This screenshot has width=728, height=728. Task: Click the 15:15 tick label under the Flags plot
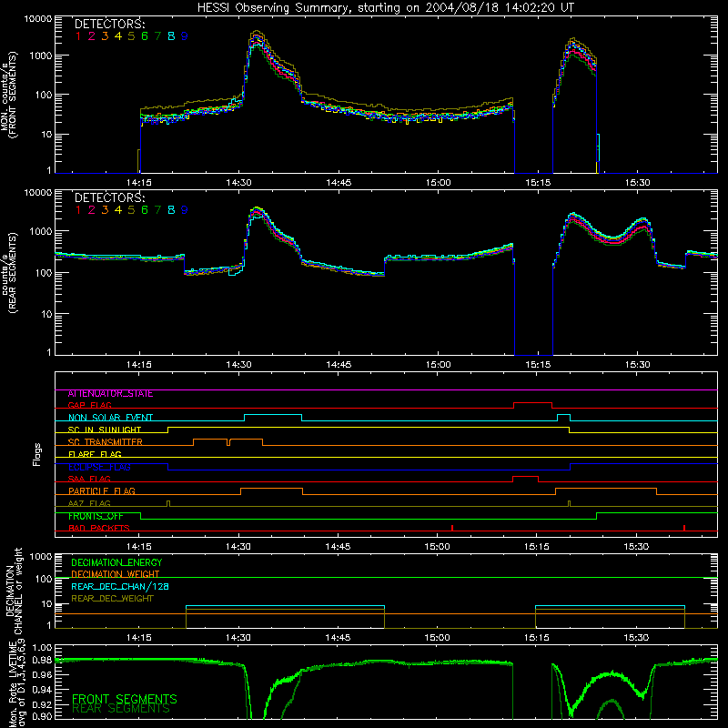537,547
